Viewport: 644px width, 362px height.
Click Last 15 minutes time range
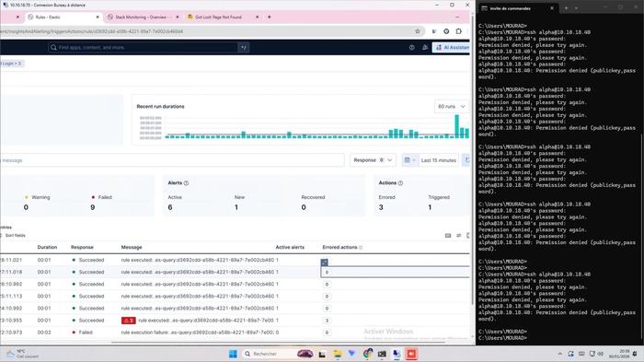pyautogui.click(x=438, y=160)
